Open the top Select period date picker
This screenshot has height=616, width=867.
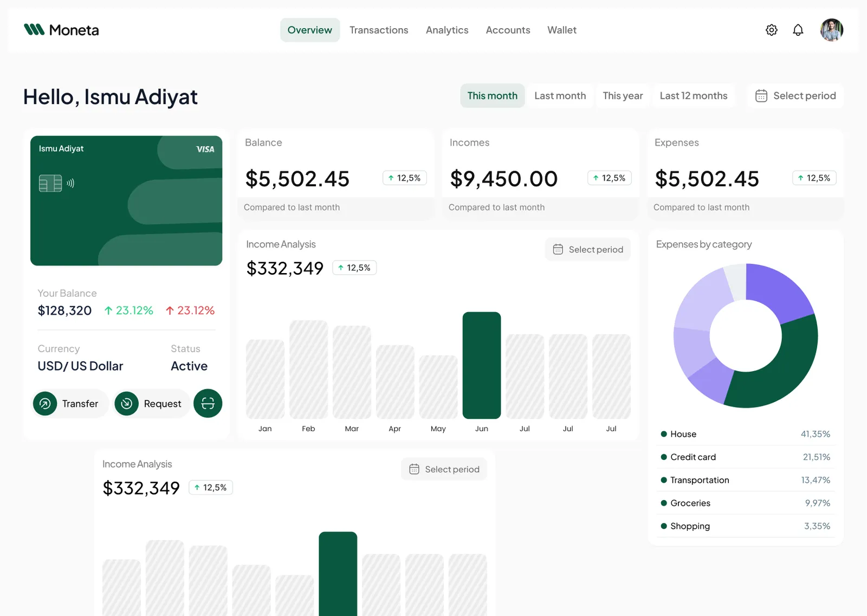(x=795, y=96)
